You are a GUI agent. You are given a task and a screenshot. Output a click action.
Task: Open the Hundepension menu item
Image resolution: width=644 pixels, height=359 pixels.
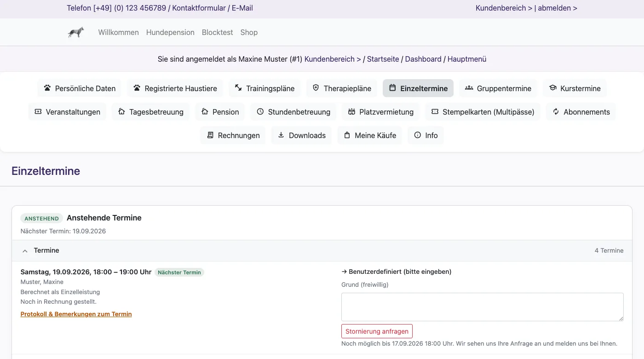170,32
